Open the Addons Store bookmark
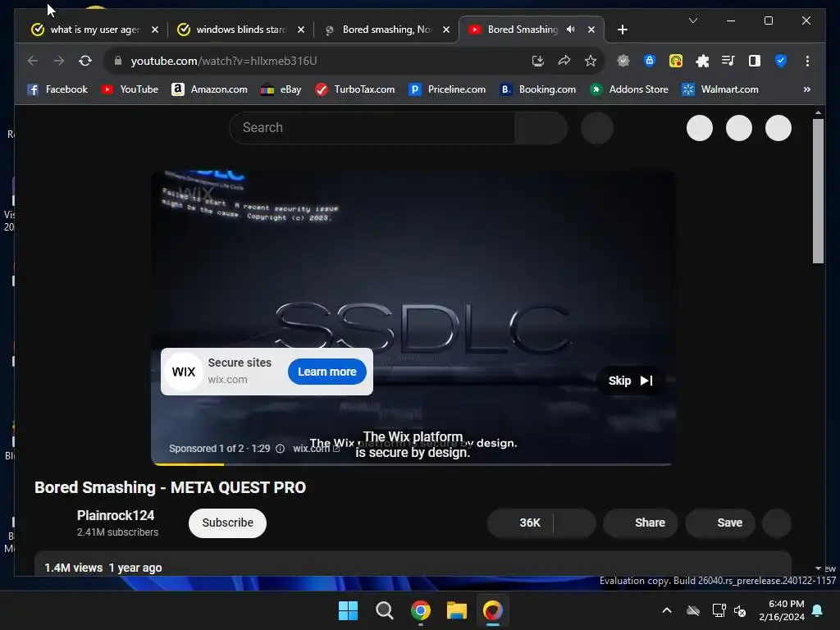The image size is (840, 630). point(629,89)
